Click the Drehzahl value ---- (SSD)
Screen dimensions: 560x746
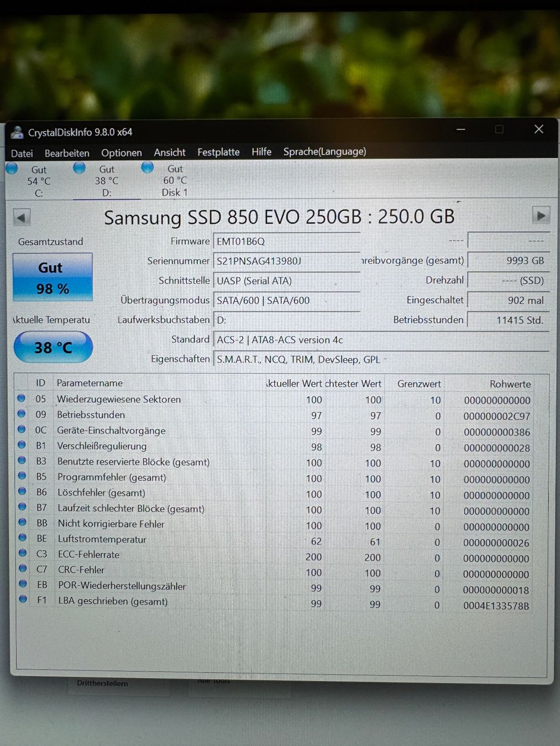[509, 280]
